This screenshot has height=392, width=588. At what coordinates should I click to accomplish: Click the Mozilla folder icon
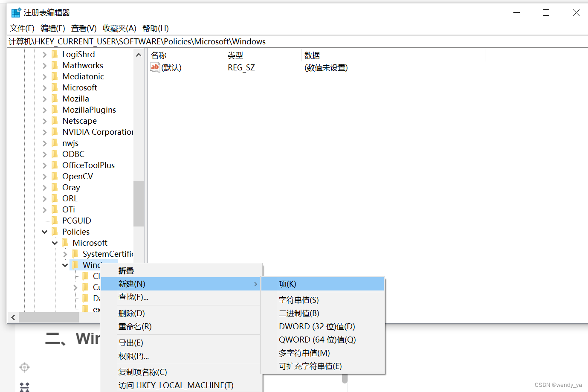55,99
